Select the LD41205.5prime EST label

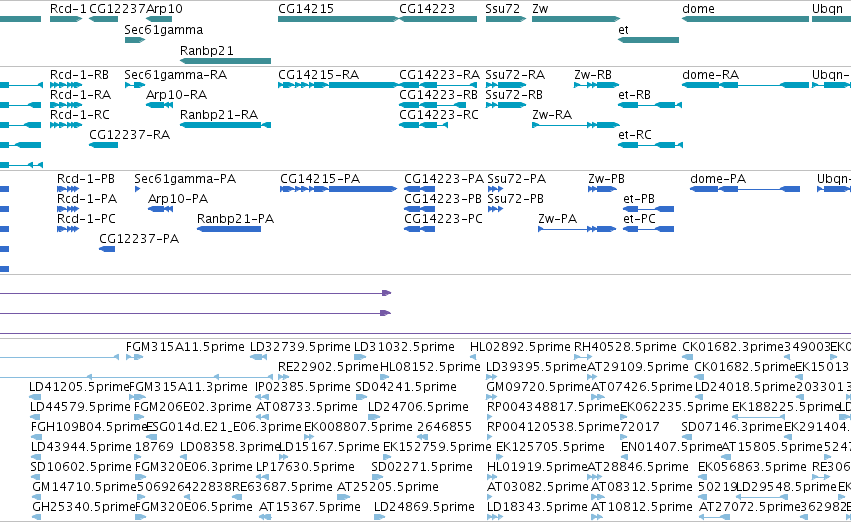click(79, 387)
